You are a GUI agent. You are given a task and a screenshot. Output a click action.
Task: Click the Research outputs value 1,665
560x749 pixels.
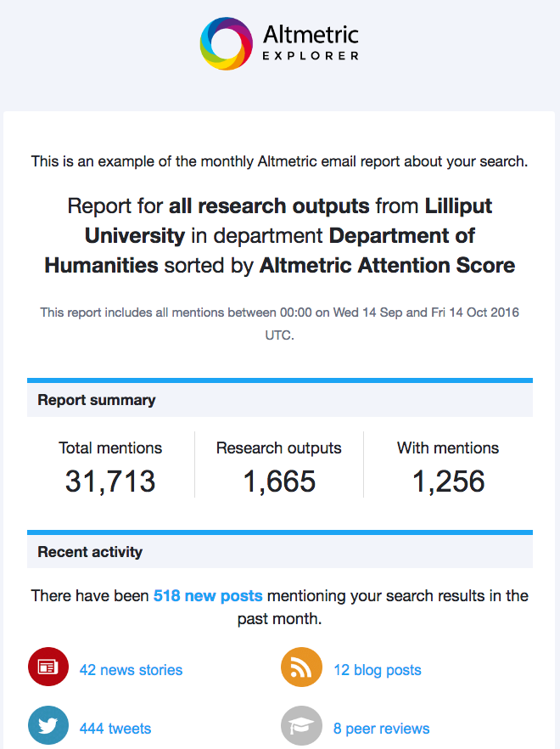click(279, 481)
